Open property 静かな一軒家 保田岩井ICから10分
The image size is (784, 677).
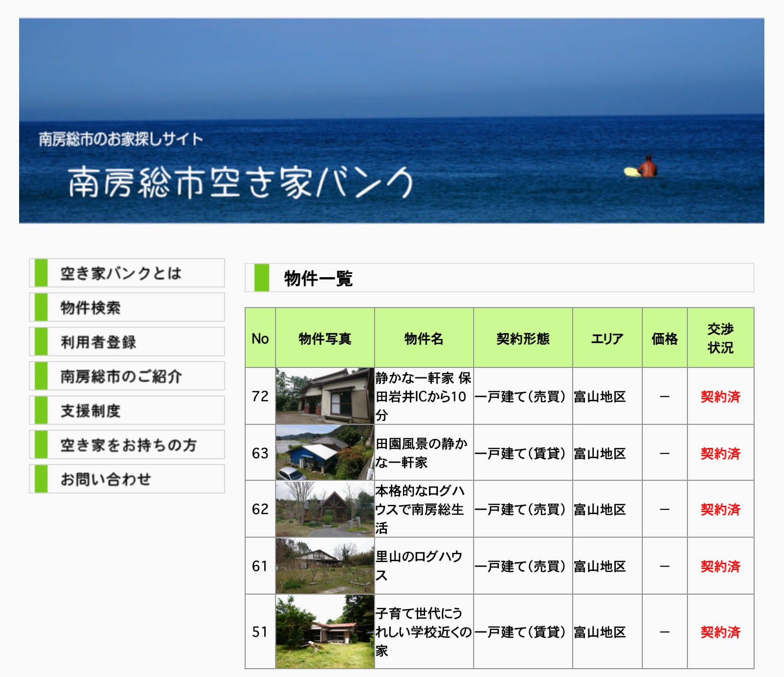[x=424, y=396]
